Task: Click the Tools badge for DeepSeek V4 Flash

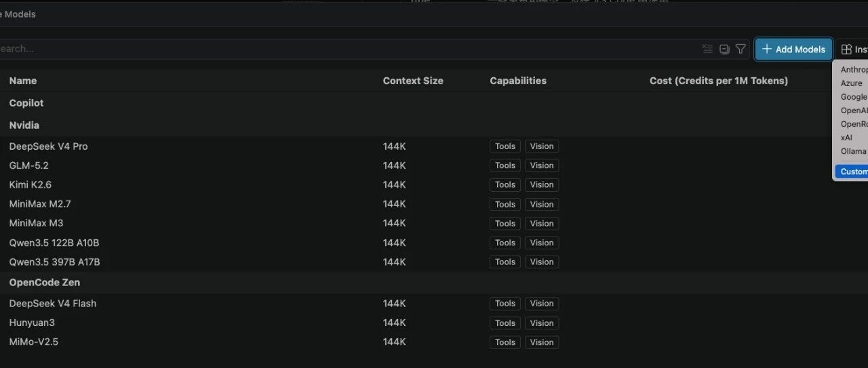Action: [505, 304]
